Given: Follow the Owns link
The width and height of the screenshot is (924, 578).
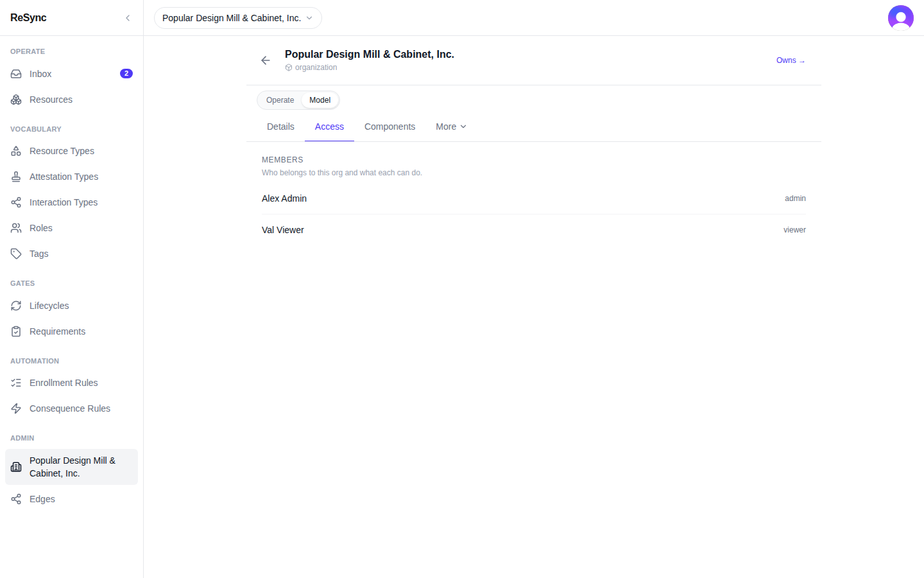Looking at the screenshot, I should (791, 60).
